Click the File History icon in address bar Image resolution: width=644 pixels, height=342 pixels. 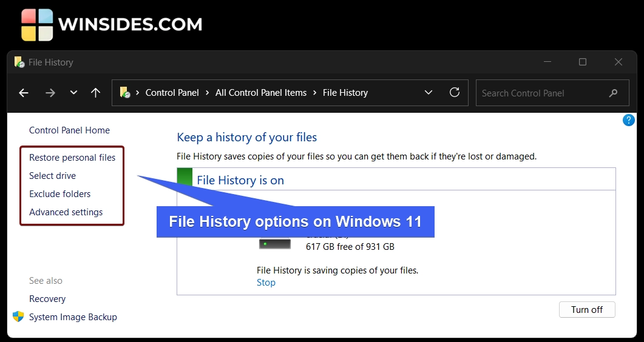click(x=125, y=93)
